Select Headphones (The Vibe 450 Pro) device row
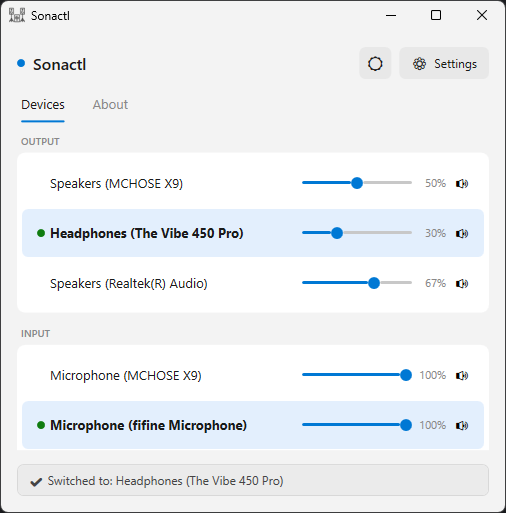506x513 pixels. (253, 233)
